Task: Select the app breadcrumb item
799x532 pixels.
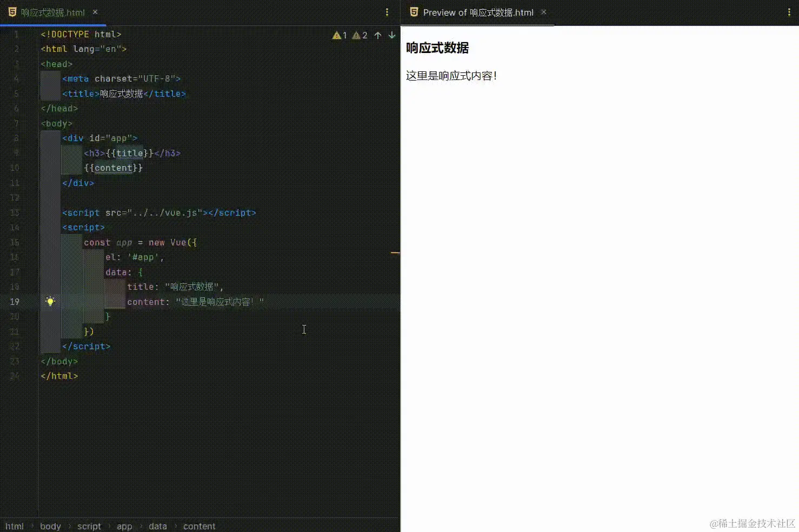Action: point(124,526)
